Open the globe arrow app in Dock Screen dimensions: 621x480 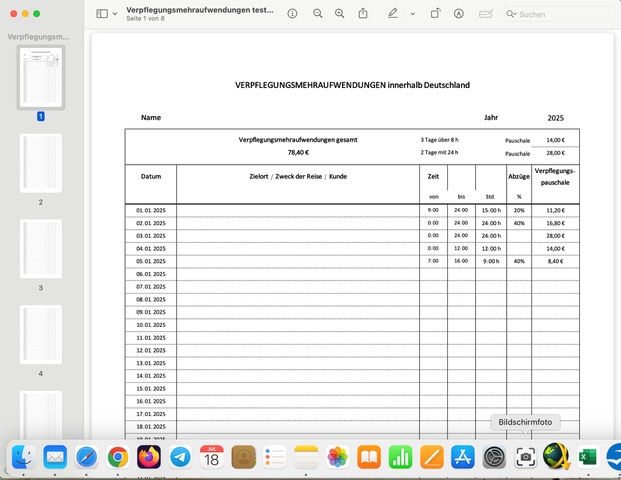coord(556,456)
